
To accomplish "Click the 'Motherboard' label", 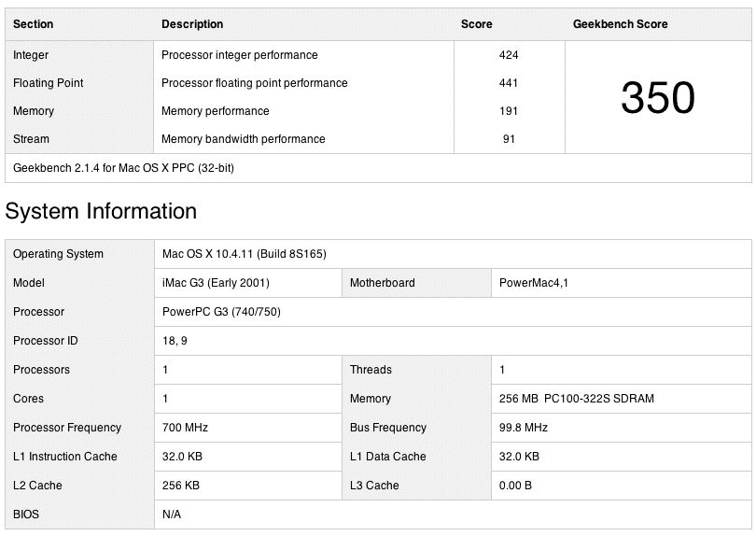I will pyautogui.click(x=383, y=283).
